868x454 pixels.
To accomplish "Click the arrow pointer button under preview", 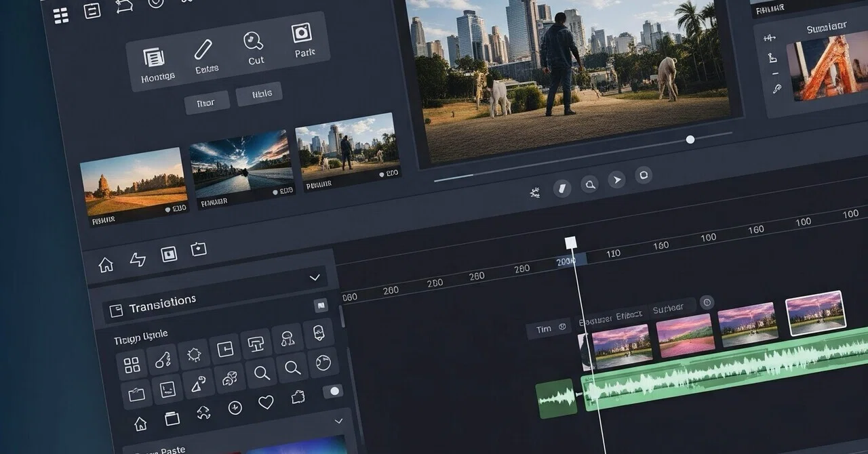I will click(616, 180).
